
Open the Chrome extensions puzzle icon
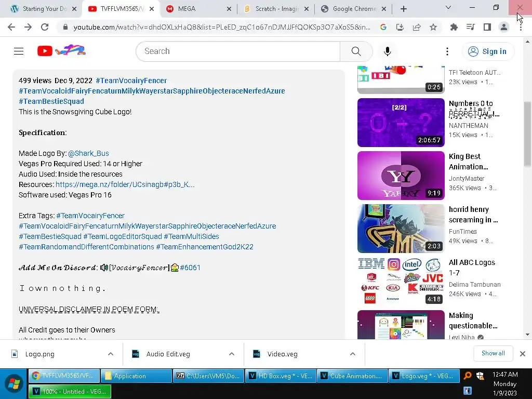[454, 27]
